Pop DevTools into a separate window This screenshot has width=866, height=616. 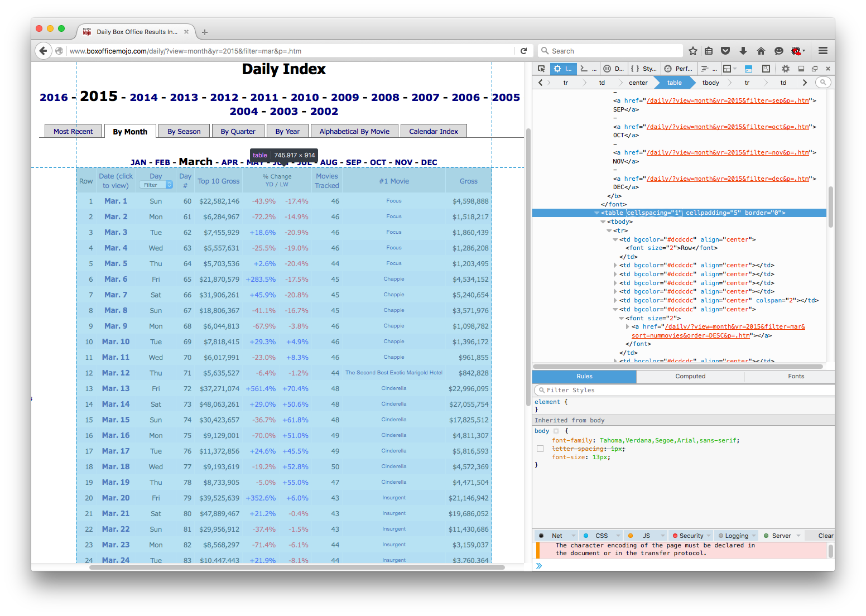coord(815,69)
